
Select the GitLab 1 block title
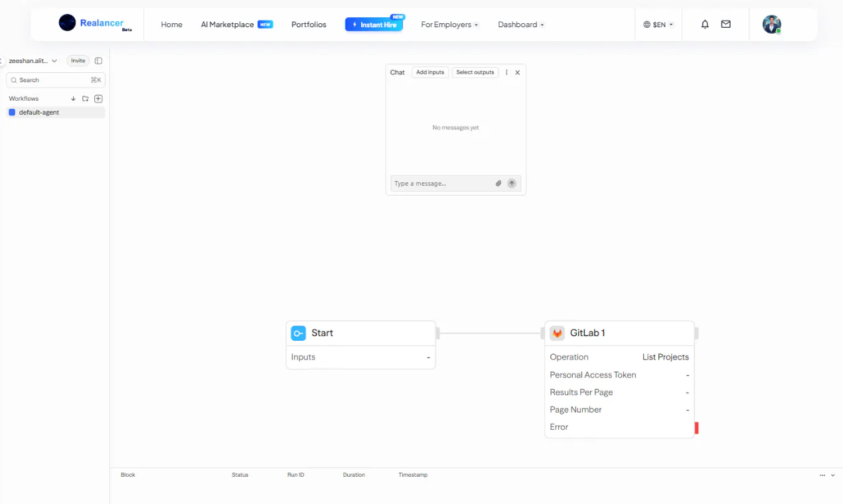click(587, 333)
